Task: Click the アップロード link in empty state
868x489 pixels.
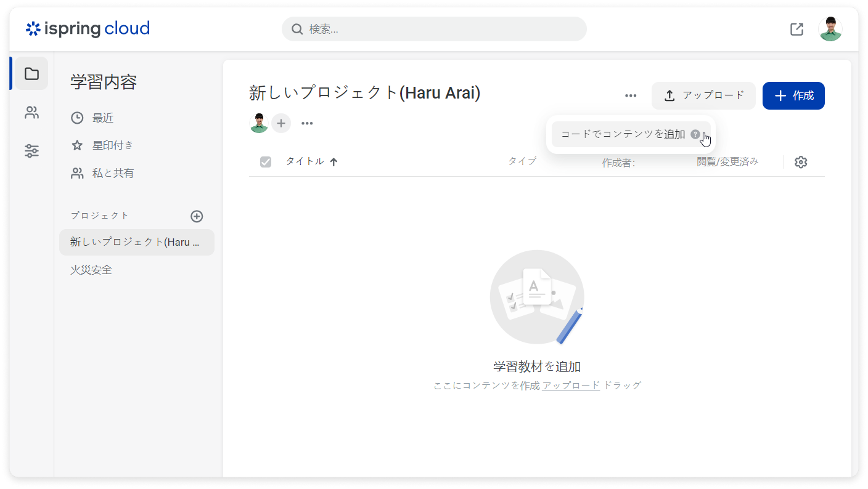Action: click(x=571, y=386)
